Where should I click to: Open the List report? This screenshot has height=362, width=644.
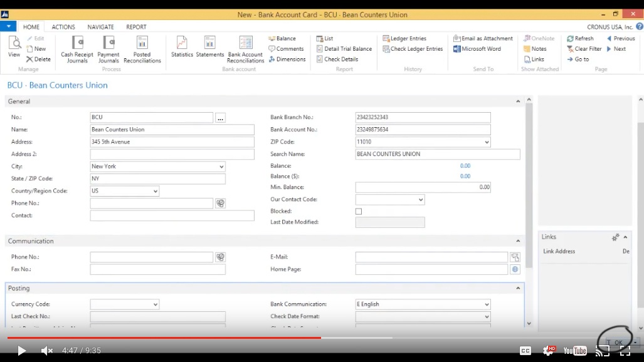[x=324, y=38]
